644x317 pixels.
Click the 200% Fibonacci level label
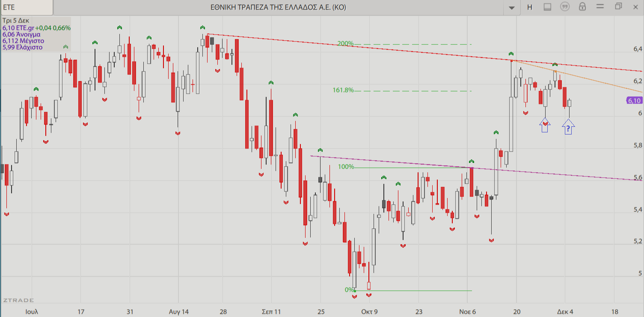(x=345, y=43)
